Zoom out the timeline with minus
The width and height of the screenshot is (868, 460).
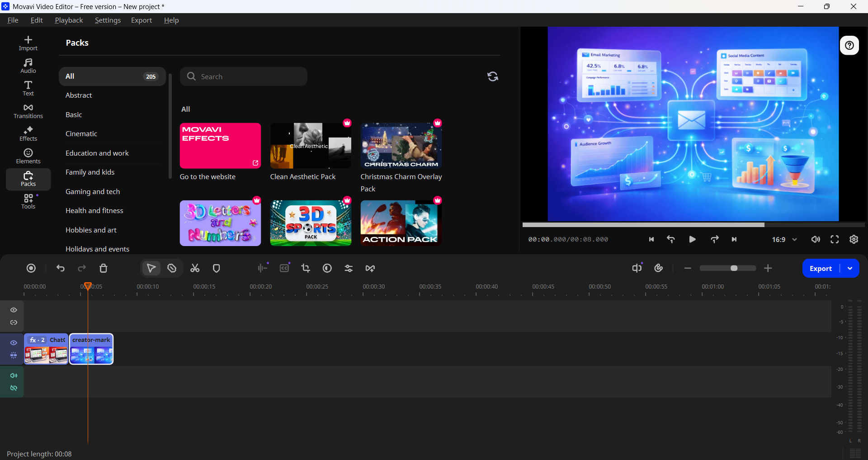click(688, 268)
